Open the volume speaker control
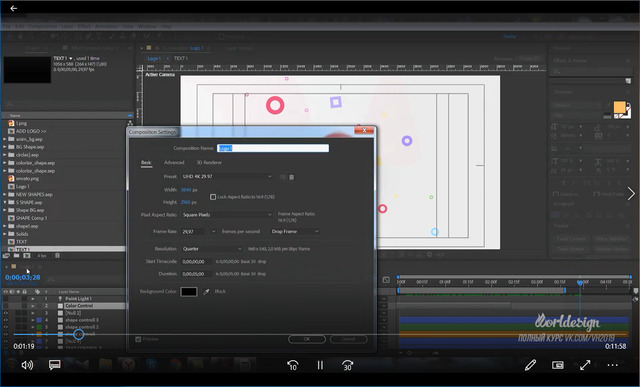 point(27,365)
